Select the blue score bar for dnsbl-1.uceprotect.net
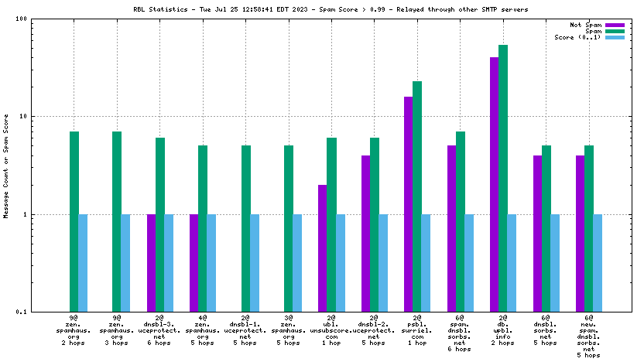Image resolution: width=644 pixels, height=362 pixels. [255, 263]
